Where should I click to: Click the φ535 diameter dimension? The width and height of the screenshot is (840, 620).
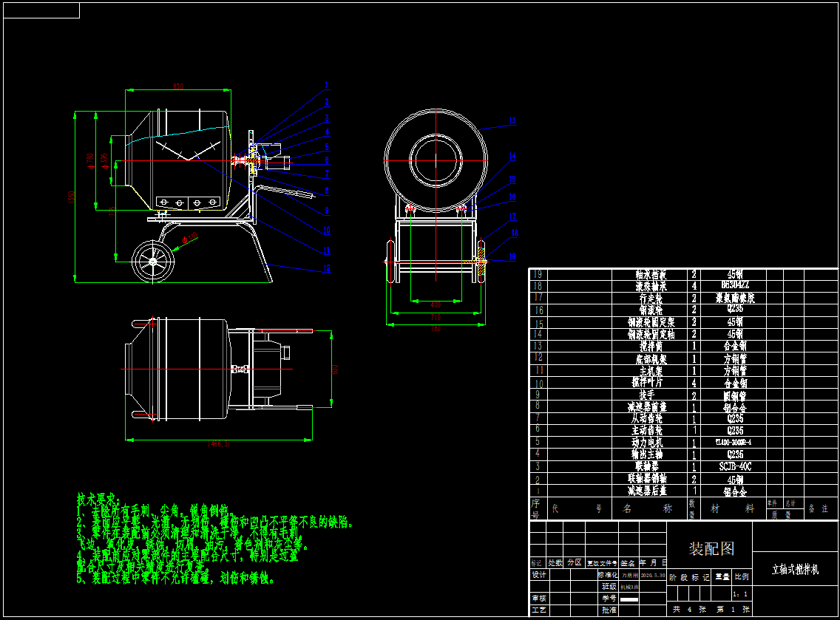pos(105,161)
